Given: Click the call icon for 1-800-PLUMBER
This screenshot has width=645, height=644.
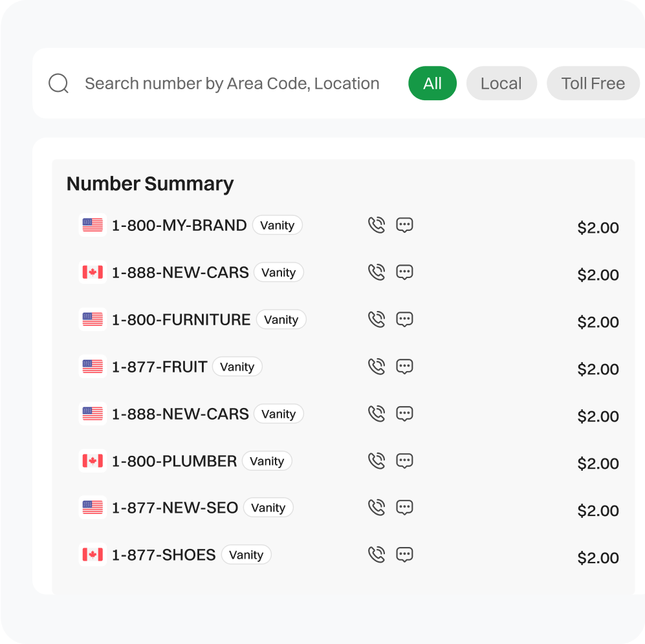Looking at the screenshot, I should (376, 461).
